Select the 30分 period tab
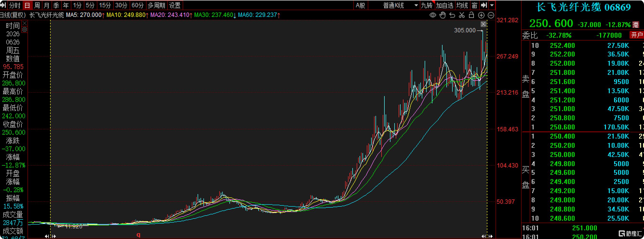The height and width of the screenshot is (239, 644). (x=121, y=5)
